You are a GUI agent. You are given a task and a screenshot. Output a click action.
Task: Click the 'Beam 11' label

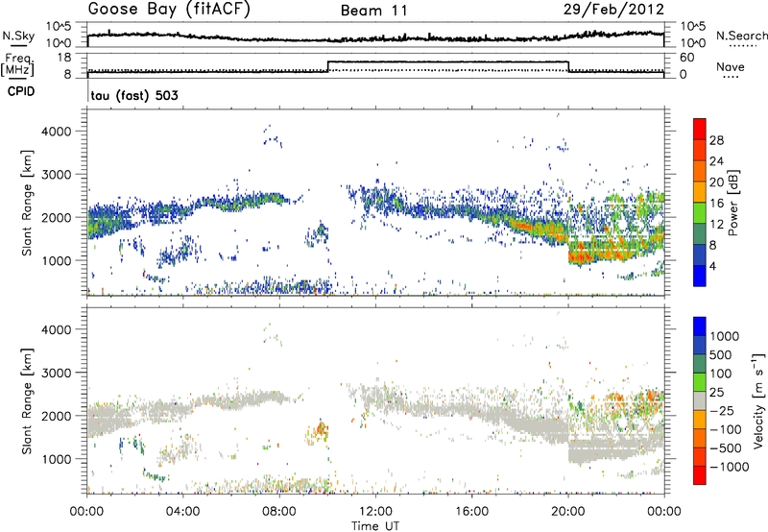tap(374, 11)
